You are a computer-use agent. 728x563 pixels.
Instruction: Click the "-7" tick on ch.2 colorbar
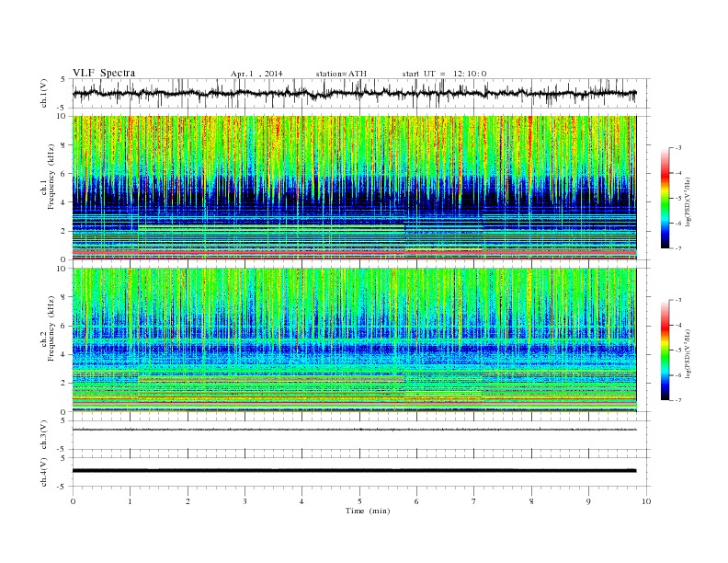(678, 400)
